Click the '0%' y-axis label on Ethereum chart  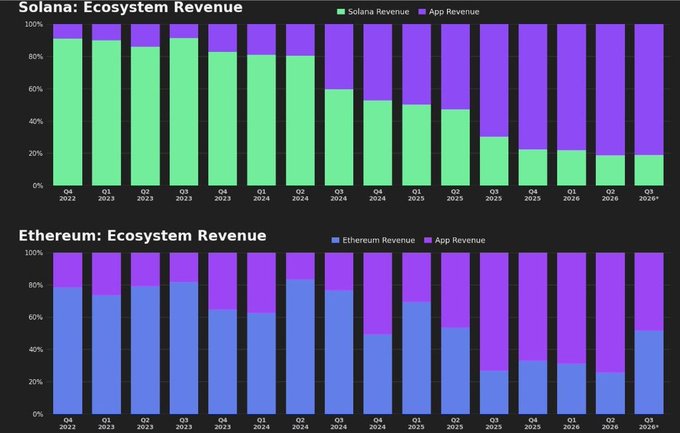tap(38, 414)
